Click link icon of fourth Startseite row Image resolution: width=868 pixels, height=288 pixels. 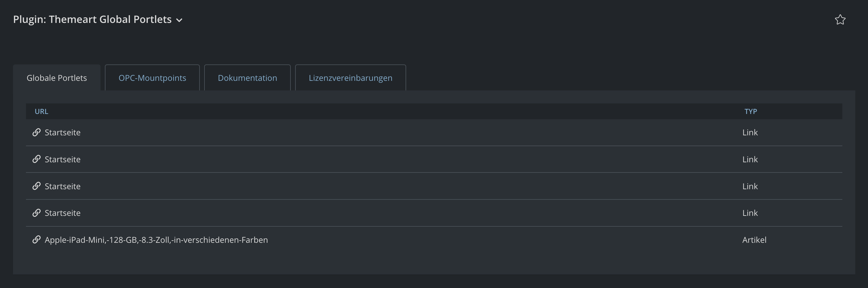tap(37, 213)
